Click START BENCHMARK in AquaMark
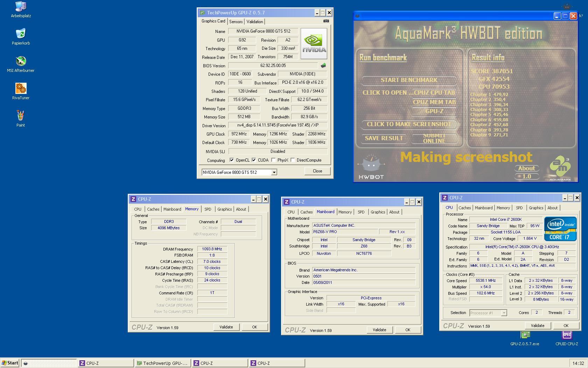 (409, 80)
